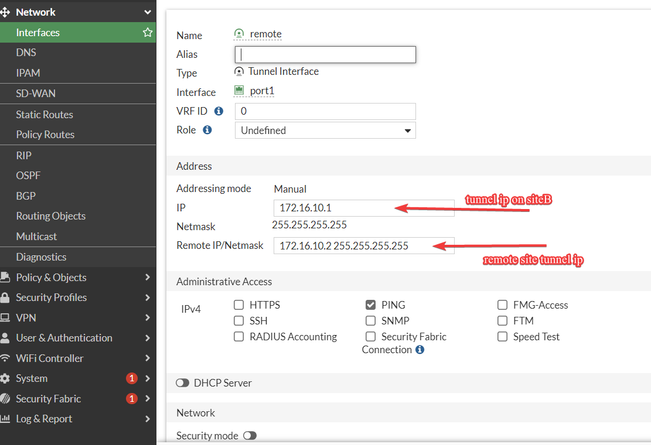Click the System red notification badge
651x445 pixels.
click(x=132, y=378)
